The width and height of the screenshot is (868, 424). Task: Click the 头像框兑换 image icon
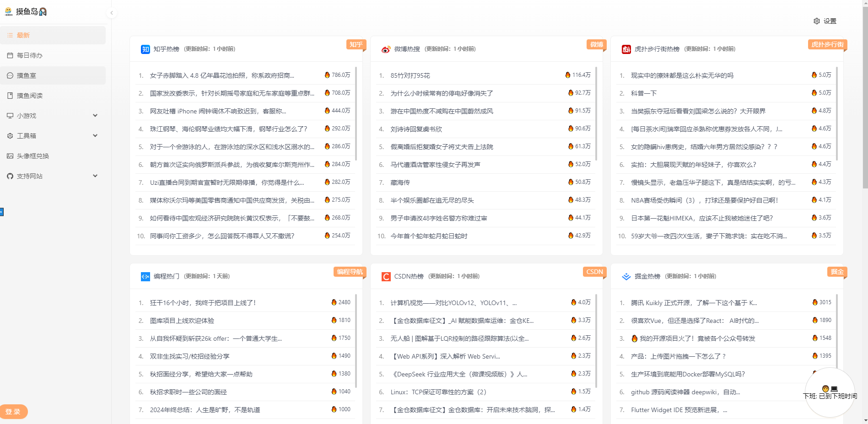tap(9, 156)
